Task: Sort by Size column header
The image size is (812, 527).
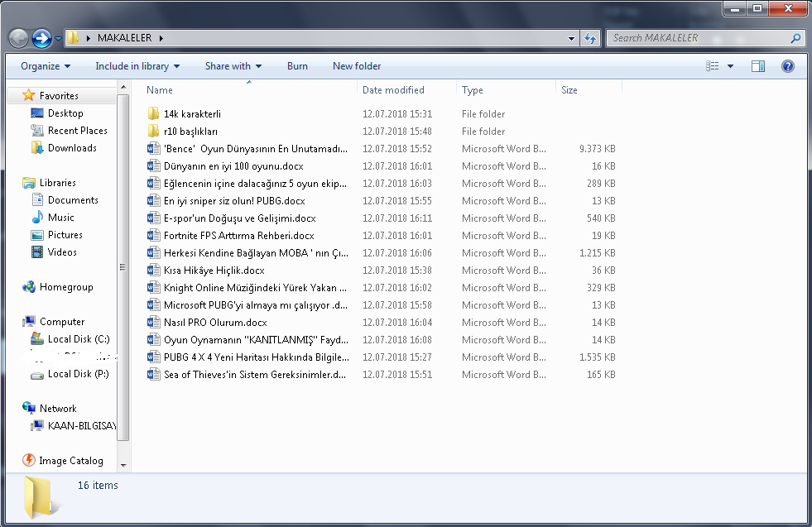Action: tap(569, 90)
